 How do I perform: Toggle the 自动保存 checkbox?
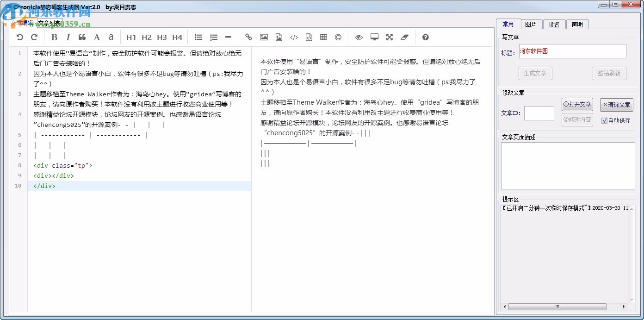[x=616, y=120]
